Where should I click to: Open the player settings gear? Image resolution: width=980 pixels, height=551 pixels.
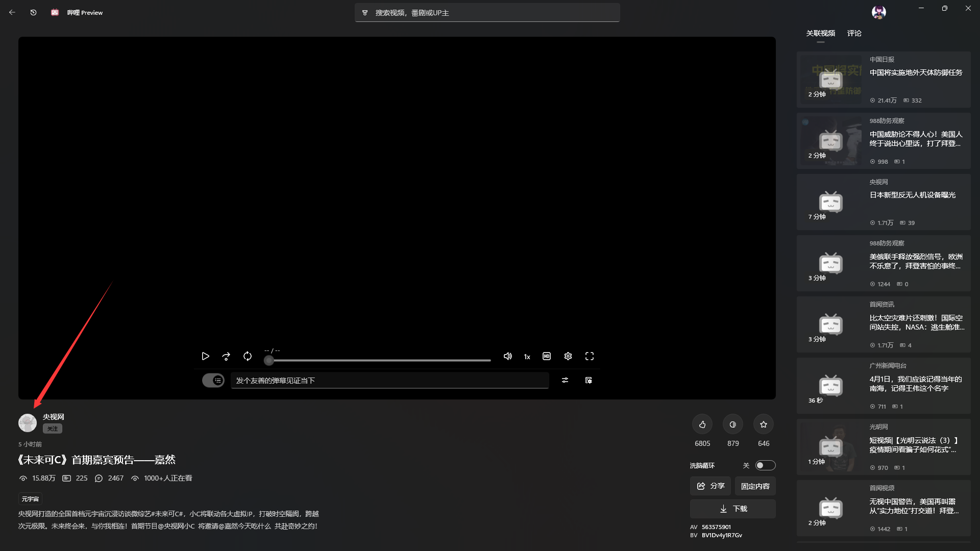point(568,356)
